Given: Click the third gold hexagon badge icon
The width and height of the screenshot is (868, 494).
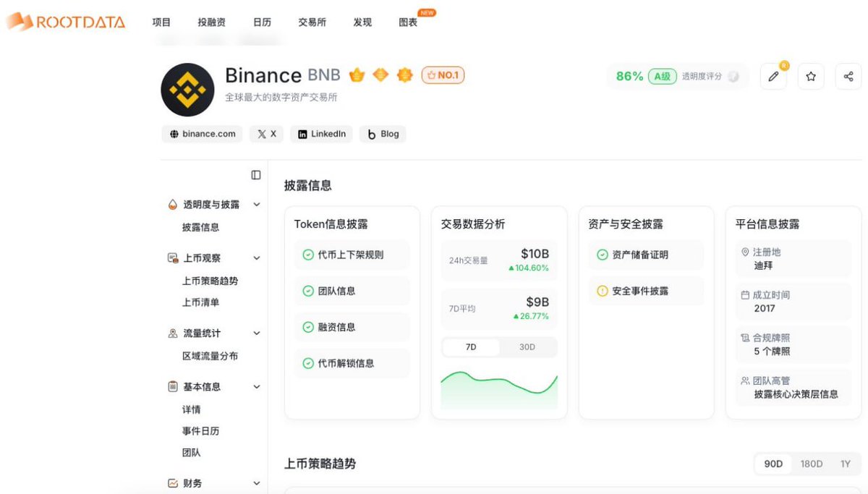Looking at the screenshot, I should (x=405, y=75).
